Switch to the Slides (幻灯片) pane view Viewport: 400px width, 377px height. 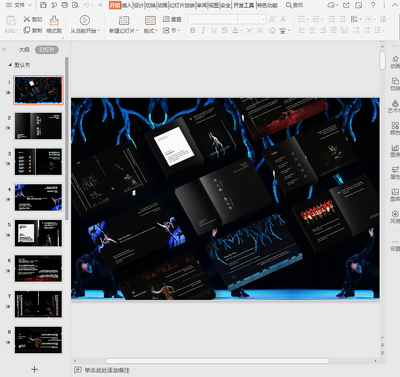tap(47, 50)
